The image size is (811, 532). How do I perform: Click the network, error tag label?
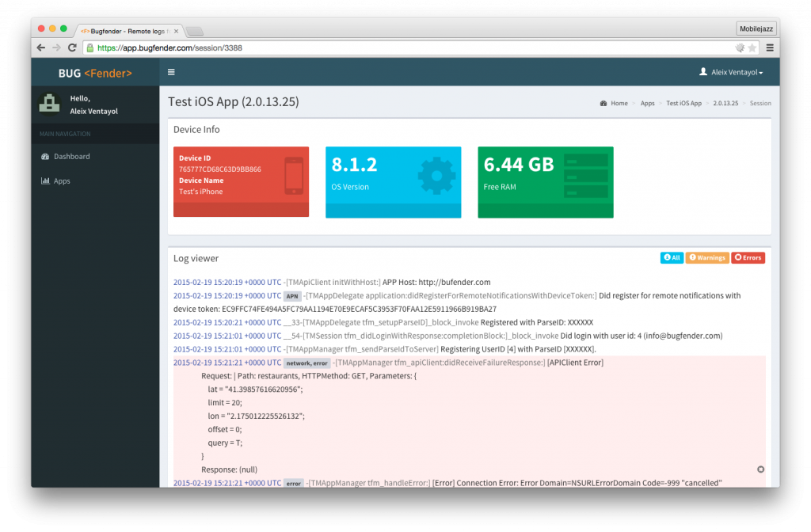[x=307, y=363]
